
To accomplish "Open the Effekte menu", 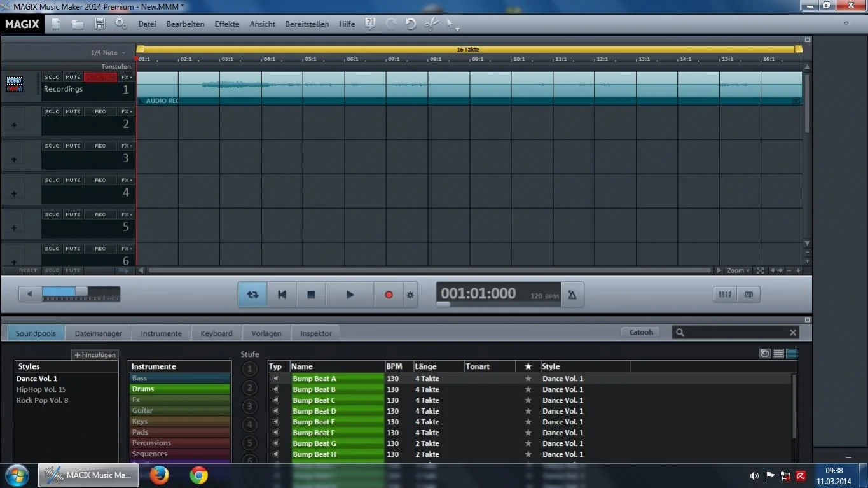I will pos(227,24).
